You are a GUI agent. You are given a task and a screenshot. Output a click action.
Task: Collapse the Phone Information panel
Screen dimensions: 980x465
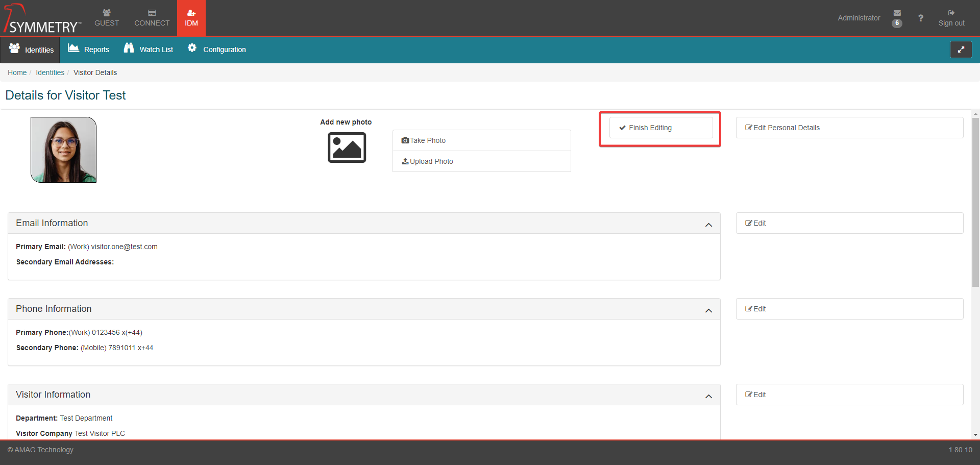coord(708,310)
